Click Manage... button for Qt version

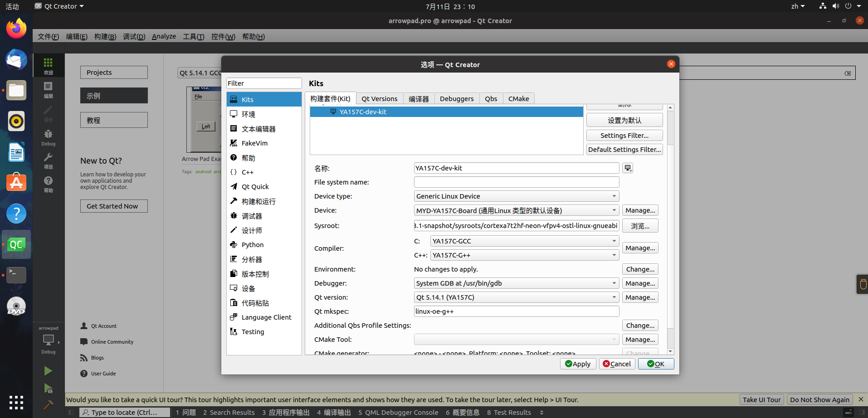tap(640, 297)
